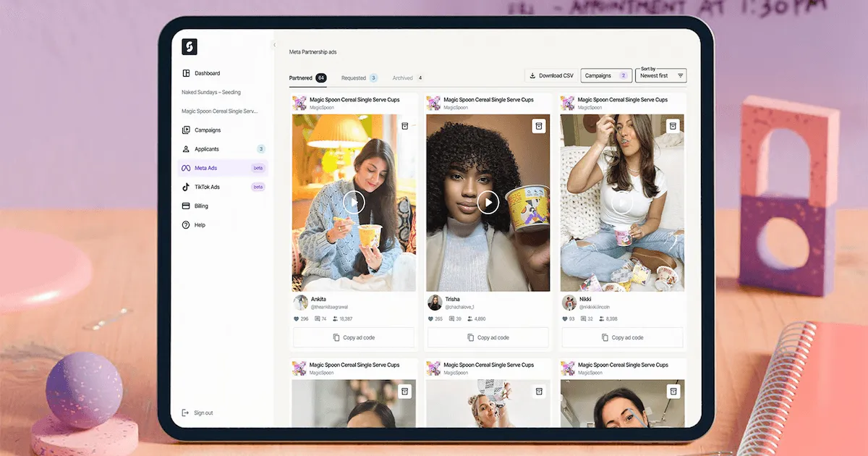Screen dimensions: 868x456
Task: Click Magic Spoon product logo on Trisha's card
Action: (434, 104)
